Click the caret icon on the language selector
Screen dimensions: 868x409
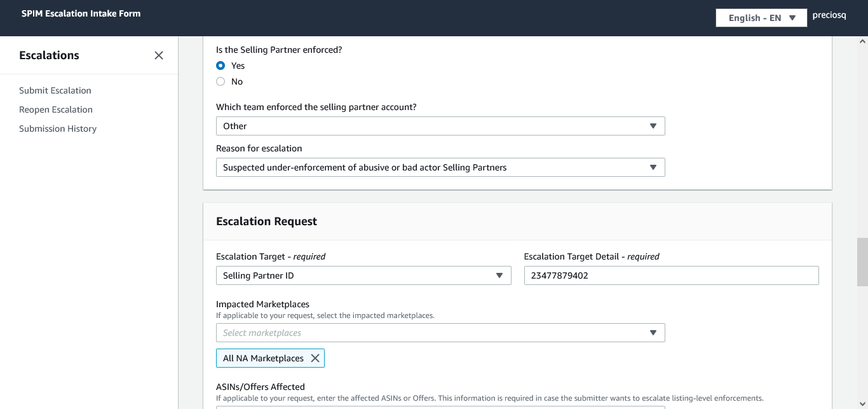click(x=792, y=18)
